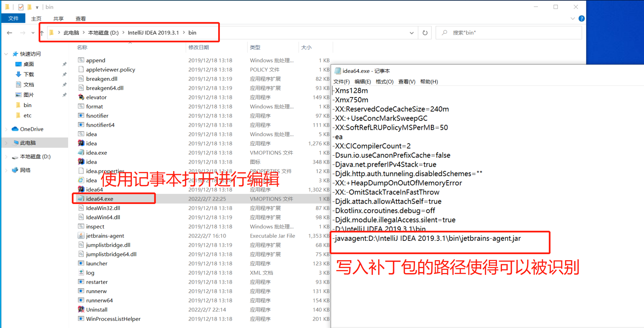Click the Downloads arrow icon in sidebar
Viewport: 644px width, 328px height.
[19, 74]
